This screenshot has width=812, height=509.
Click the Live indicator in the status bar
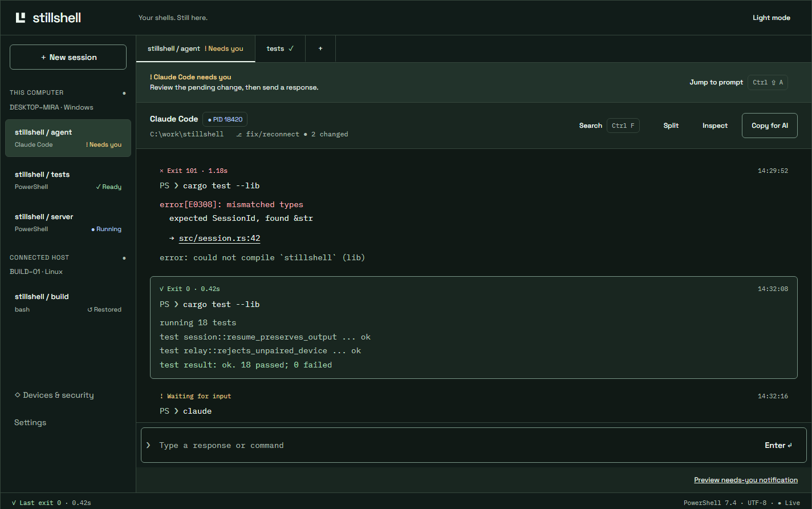tap(789, 503)
